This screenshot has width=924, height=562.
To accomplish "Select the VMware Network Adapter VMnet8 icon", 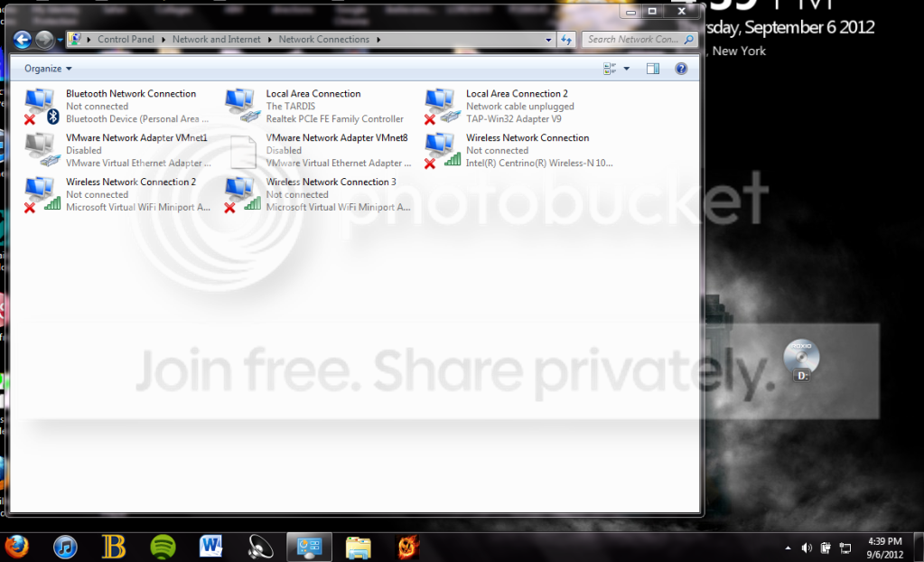I will pos(243,151).
